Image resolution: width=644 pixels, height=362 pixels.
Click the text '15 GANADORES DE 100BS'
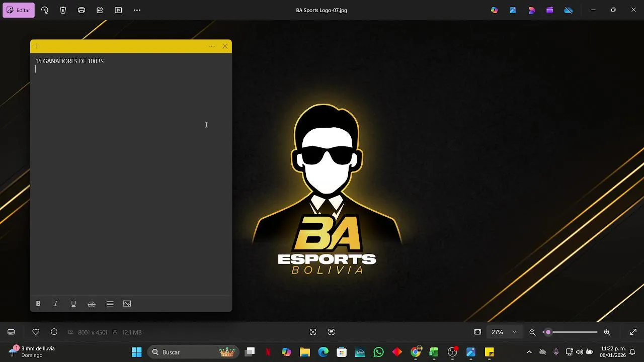coord(69,61)
